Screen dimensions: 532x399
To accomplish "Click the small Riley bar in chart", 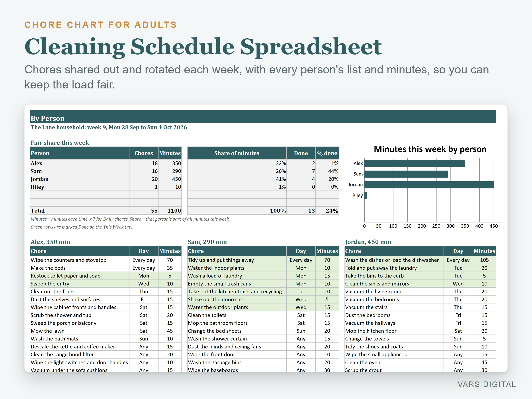I will [x=366, y=196].
